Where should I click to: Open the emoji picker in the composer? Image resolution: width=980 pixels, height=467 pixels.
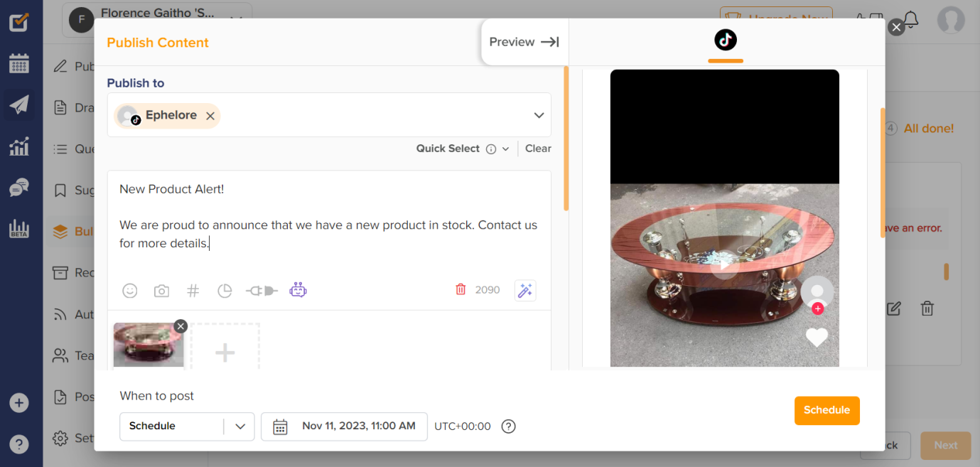point(129,290)
